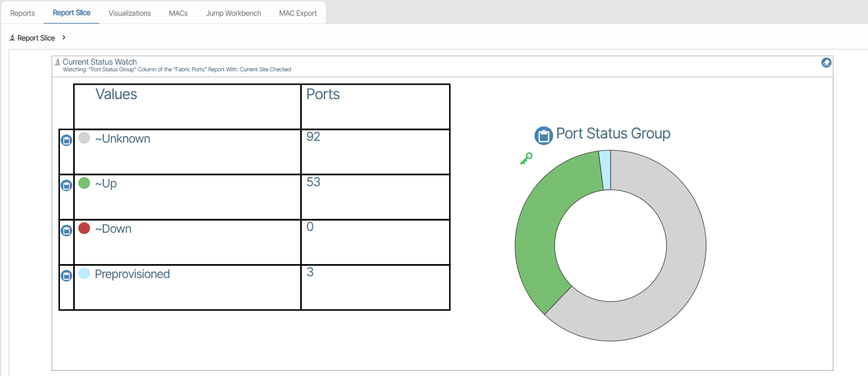Click the clipboard icon beside ~Down row
This screenshot has width=868, height=376.
67,230
